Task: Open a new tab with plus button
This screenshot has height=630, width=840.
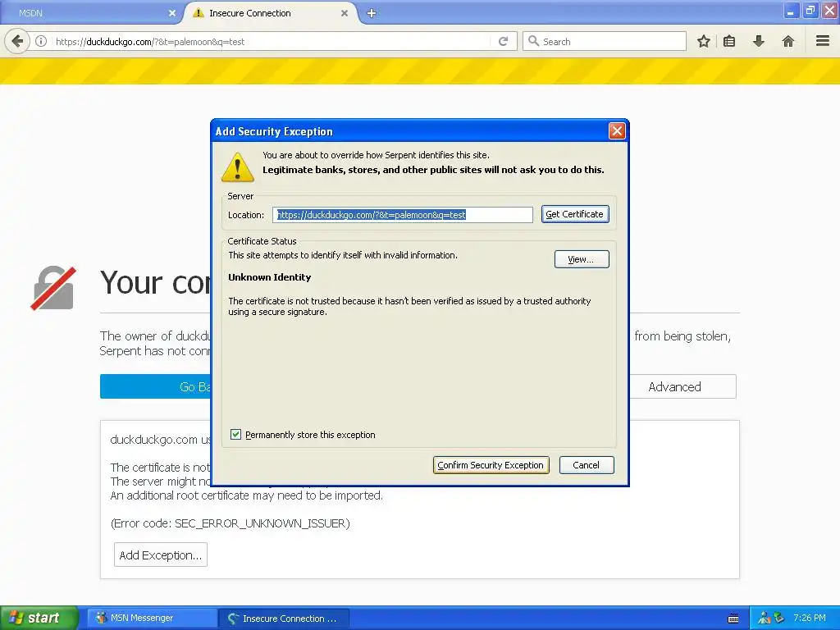Action: click(372, 13)
